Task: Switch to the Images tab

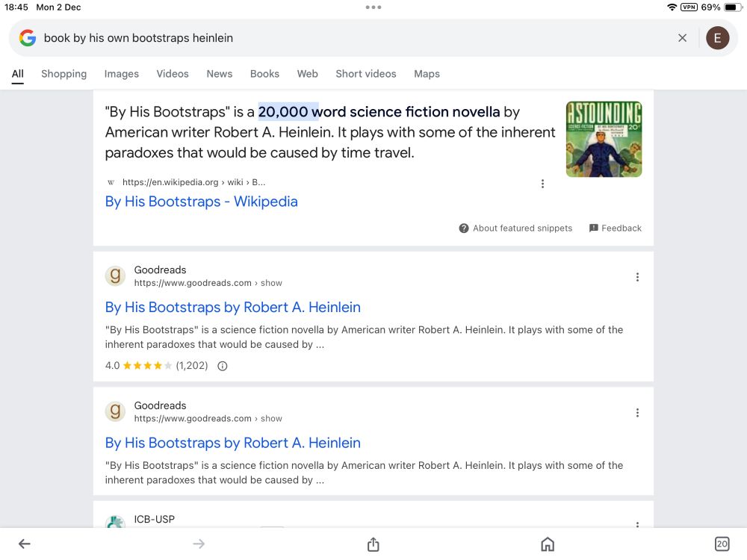Action: coord(122,74)
